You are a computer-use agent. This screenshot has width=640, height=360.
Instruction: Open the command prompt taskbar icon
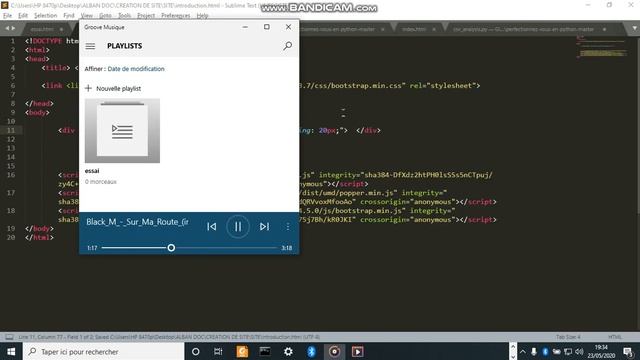tap(265, 351)
